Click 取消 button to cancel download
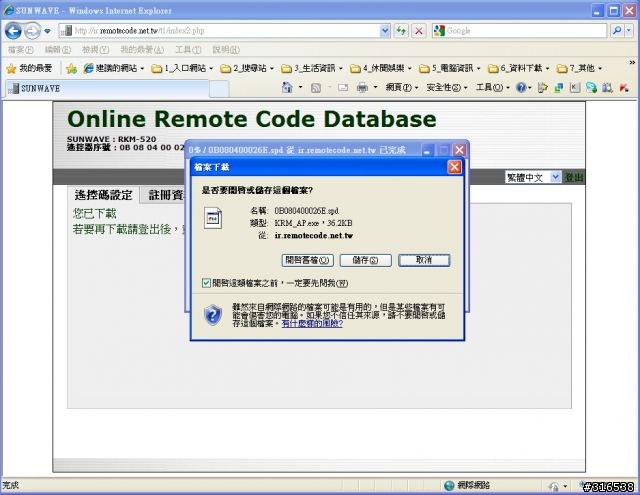Image resolution: width=640 pixels, height=495 pixels. pos(424,260)
